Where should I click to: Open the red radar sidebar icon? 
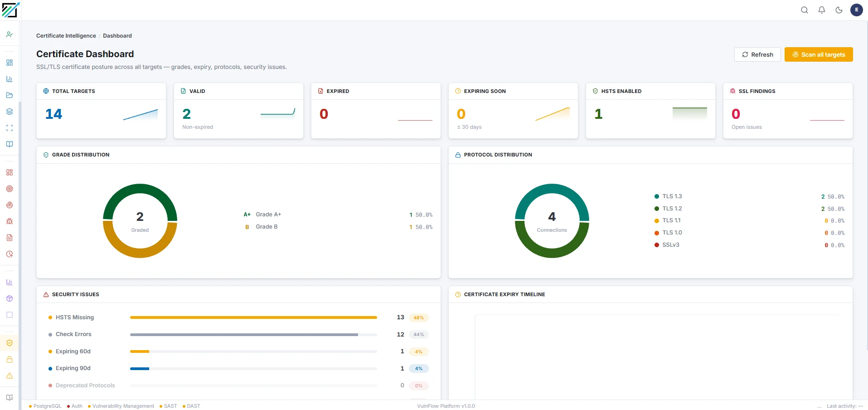click(10, 205)
